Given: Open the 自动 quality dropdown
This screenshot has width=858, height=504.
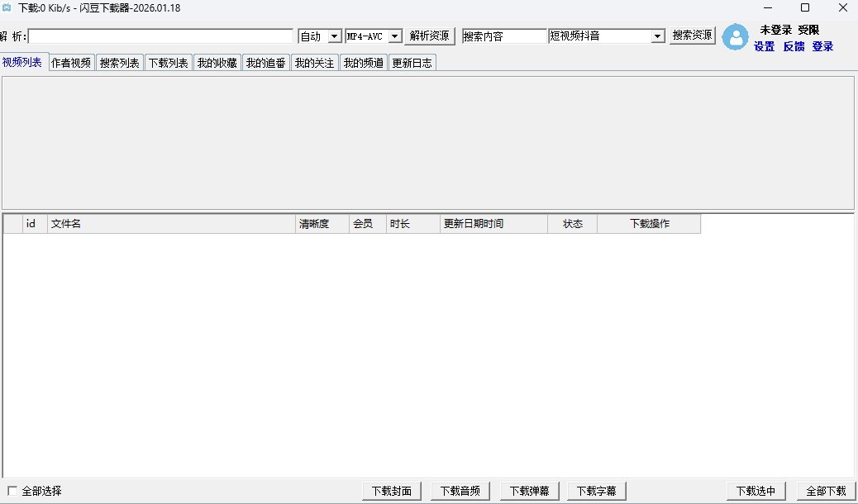Looking at the screenshot, I should 334,36.
